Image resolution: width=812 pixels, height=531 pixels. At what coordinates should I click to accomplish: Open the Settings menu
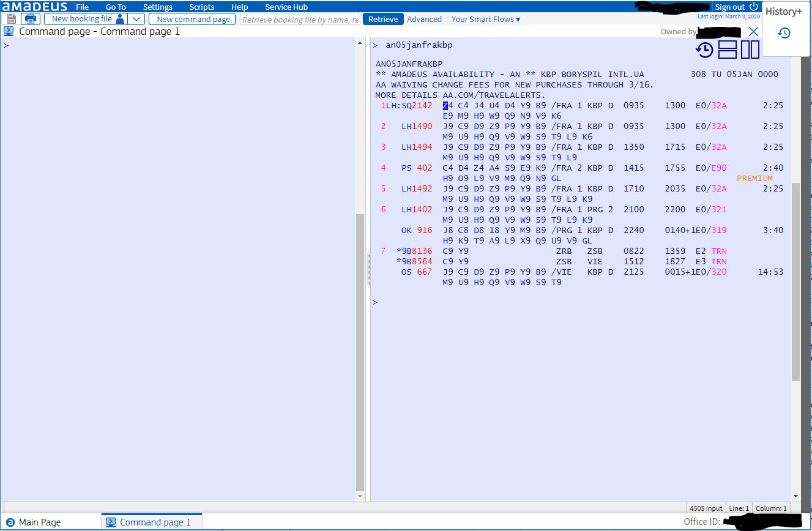click(x=158, y=7)
